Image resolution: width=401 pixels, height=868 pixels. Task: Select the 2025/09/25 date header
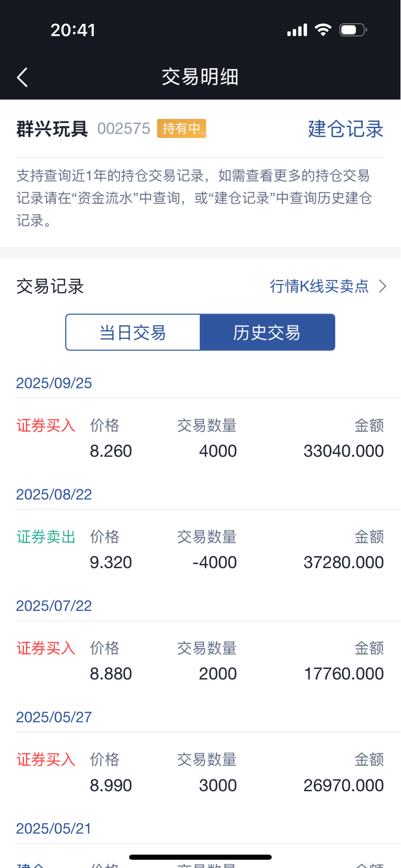click(x=54, y=383)
